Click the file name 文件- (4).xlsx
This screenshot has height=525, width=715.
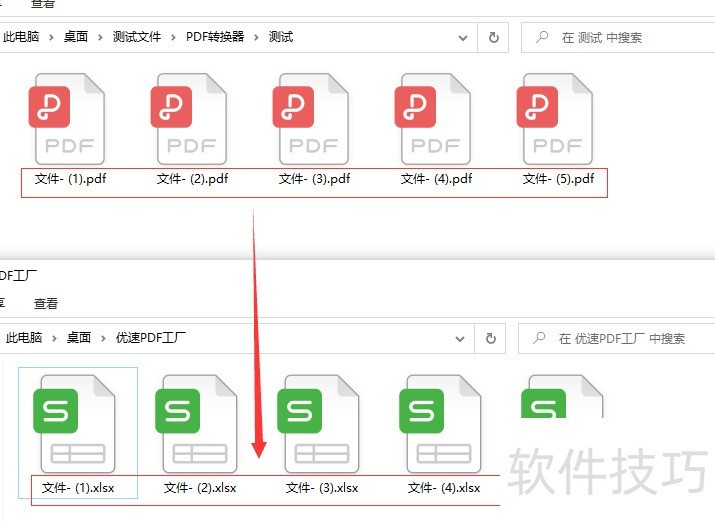(444, 488)
